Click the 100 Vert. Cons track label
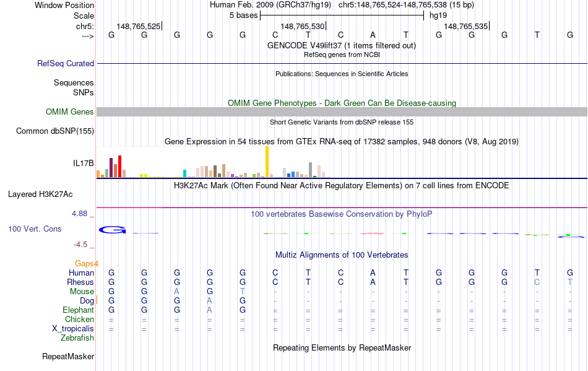The height and width of the screenshot is (371, 588). coord(35,229)
